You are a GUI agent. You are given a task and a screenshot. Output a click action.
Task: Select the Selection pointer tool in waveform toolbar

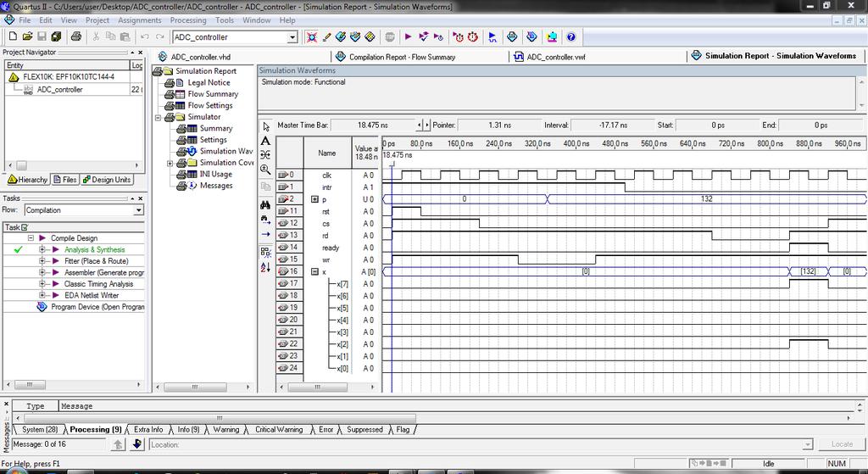pyautogui.click(x=265, y=126)
